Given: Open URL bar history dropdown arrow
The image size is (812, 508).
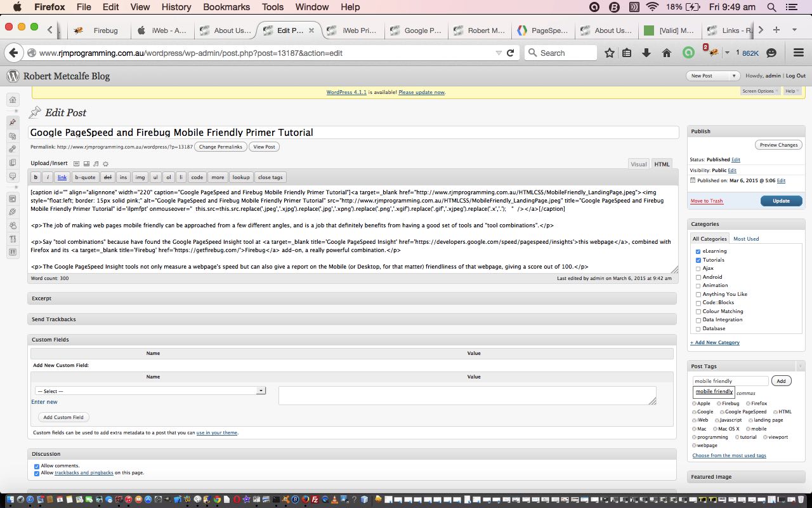Looking at the screenshot, I should click(x=499, y=53).
